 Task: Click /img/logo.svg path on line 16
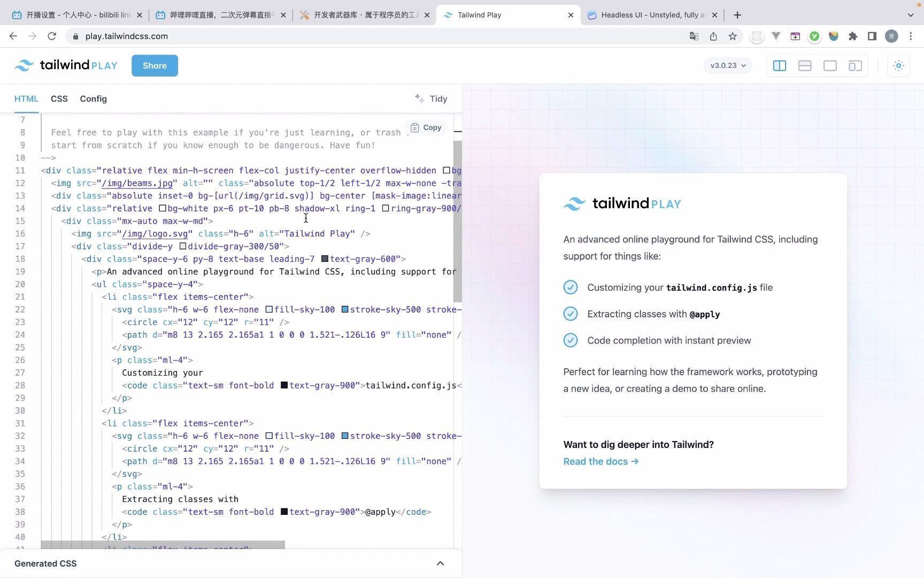[155, 234]
